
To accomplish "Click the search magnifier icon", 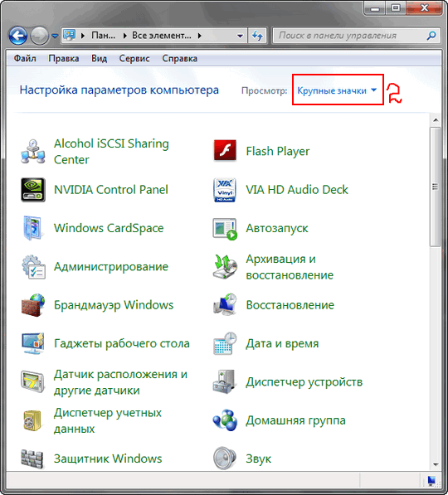I will pyautogui.click(x=431, y=36).
